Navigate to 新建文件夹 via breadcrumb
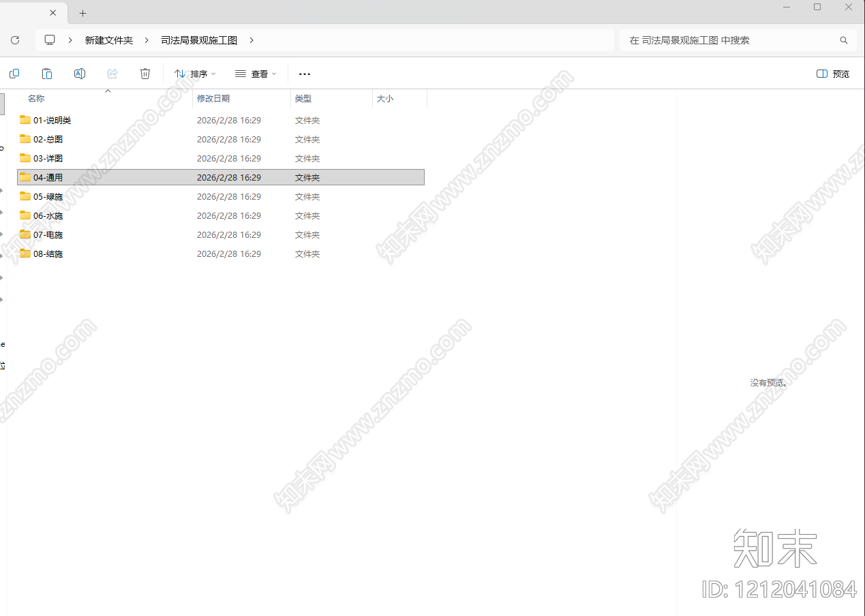 point(109,40)
